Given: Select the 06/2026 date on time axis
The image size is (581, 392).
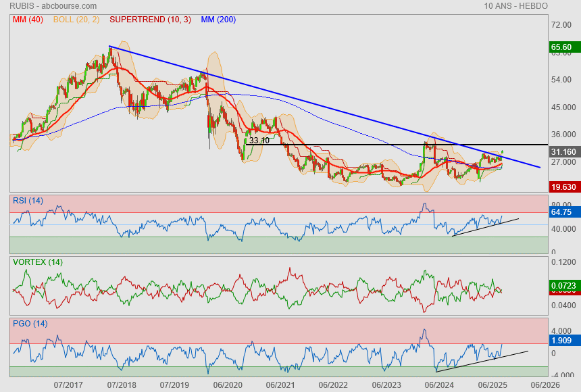Looking at the screenshot, I should tap(545, 385).
